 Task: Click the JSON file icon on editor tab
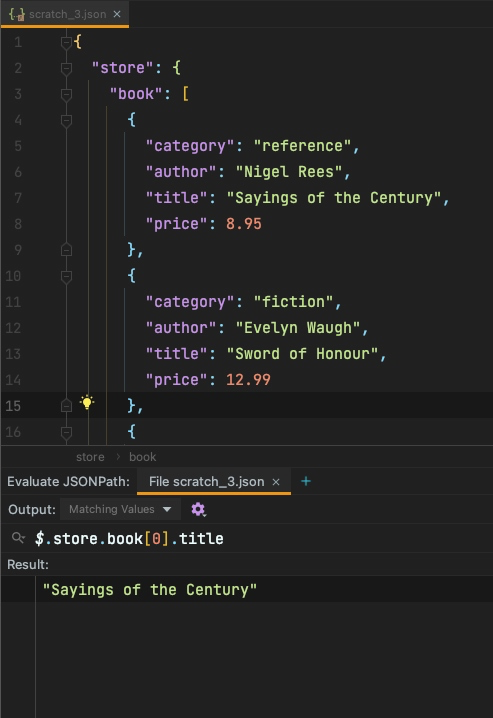(17, 14)
